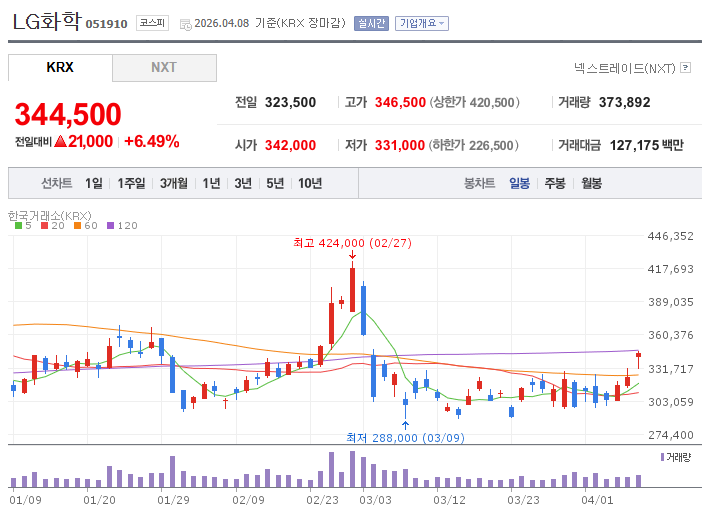Click the 한국거래소(KRX) chart label
This screenshot has width=702, height=511.
[x=50, y=215]
